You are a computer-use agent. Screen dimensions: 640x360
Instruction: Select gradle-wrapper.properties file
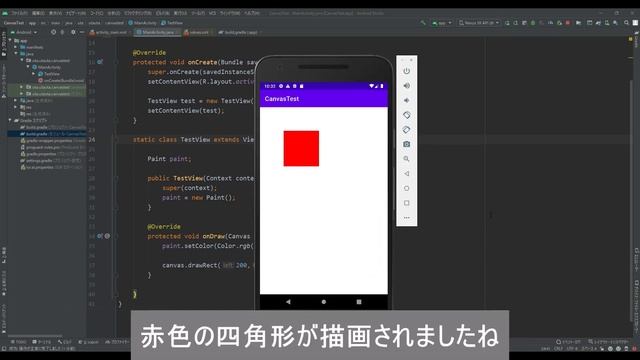49,140
